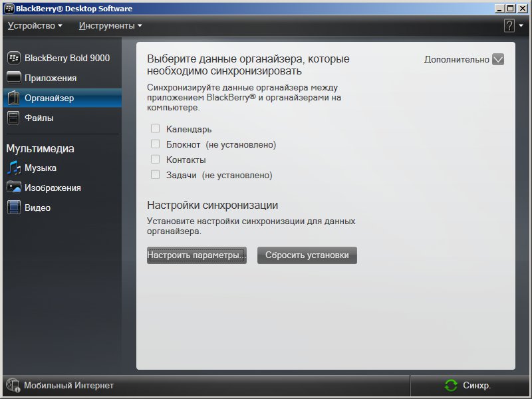Click the BlackBerry title bar logo
The height and width of the screenshot is (399, 532).
9,9
